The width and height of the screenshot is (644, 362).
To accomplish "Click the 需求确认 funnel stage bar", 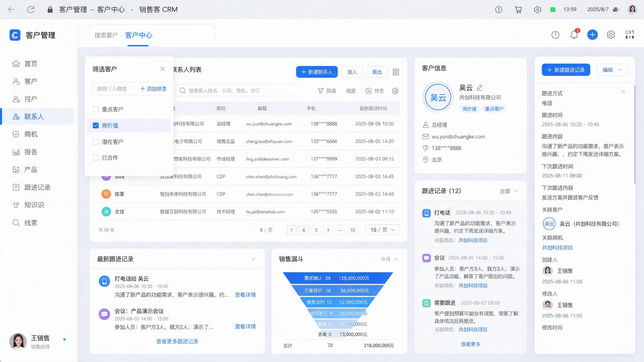I will point(338,278).
